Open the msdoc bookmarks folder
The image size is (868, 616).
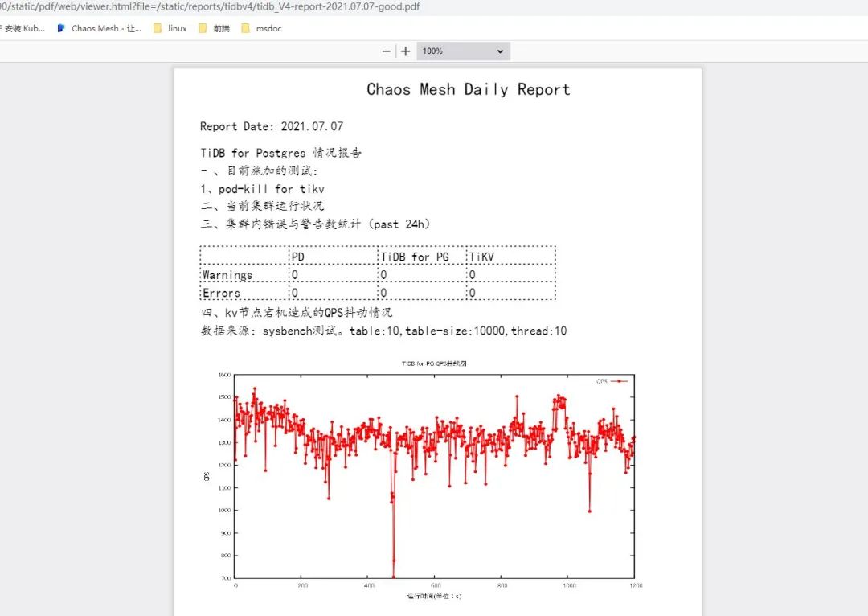click(x=261, y=28)
